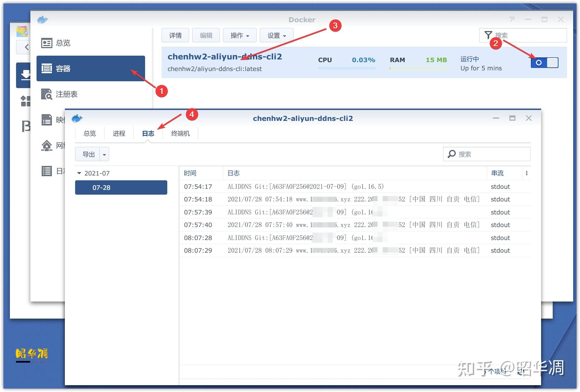The width and height of the screenshot is (580, 392).
Task: Collapse the 2021-07 date group
Action: pos(79,173)
